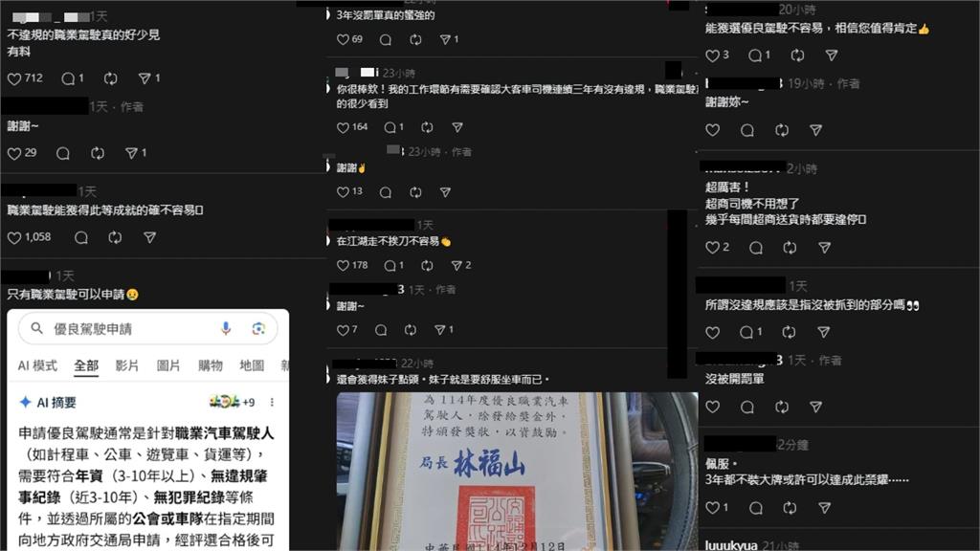
Task: Like the comment 你很棒欸 with the heart
Action: click(x=342, y=126)
